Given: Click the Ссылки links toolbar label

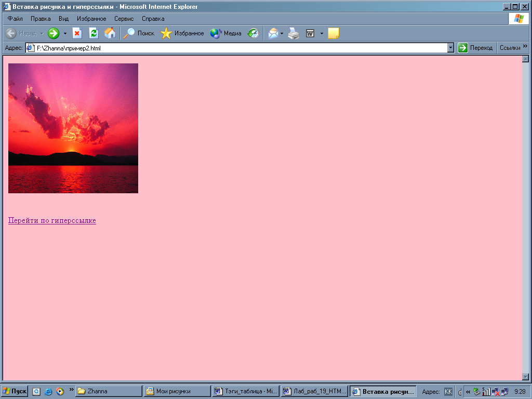Looking at the screenshot, I should tap(510, 48).
